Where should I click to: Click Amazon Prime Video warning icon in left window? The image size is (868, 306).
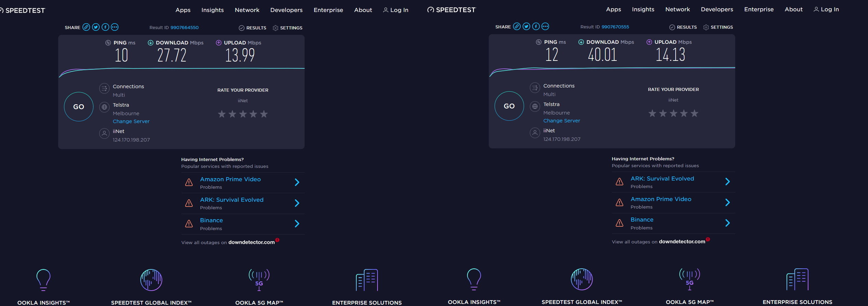[189, 182]
